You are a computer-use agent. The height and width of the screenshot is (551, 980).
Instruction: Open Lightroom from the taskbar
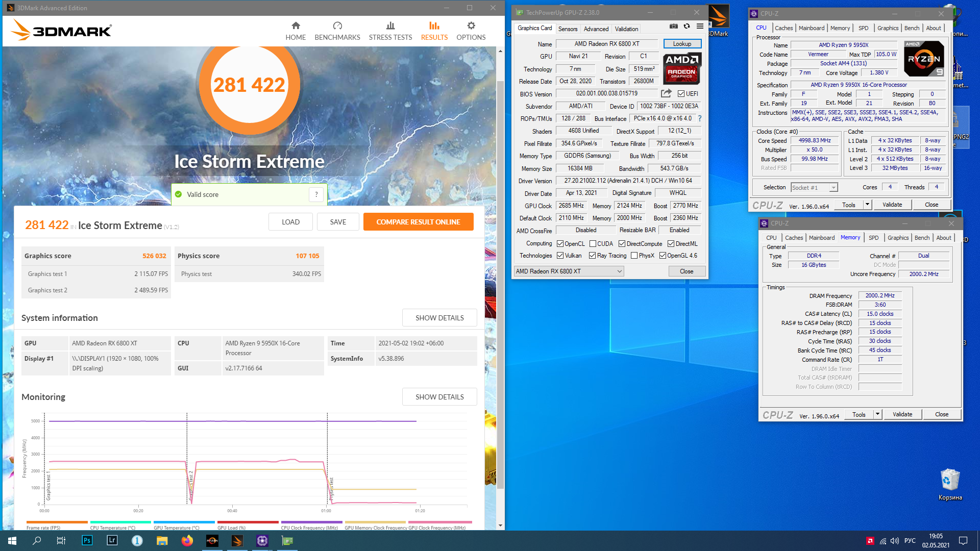[112, 541]
